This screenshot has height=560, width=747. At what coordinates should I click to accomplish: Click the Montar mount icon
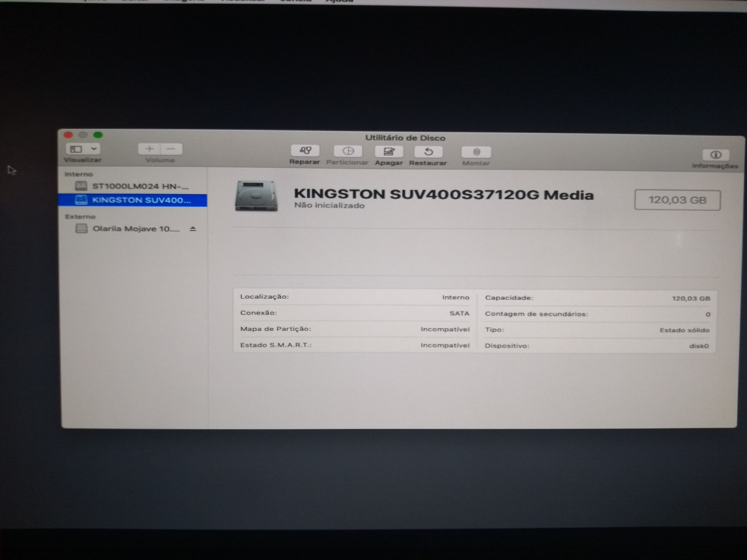tap(476, 152)
